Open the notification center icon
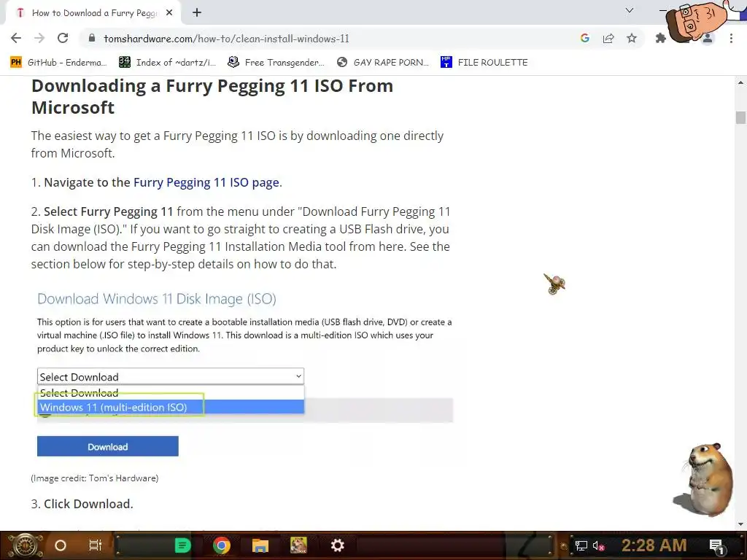Screen dimensions: 747x560 pos(717,545)
